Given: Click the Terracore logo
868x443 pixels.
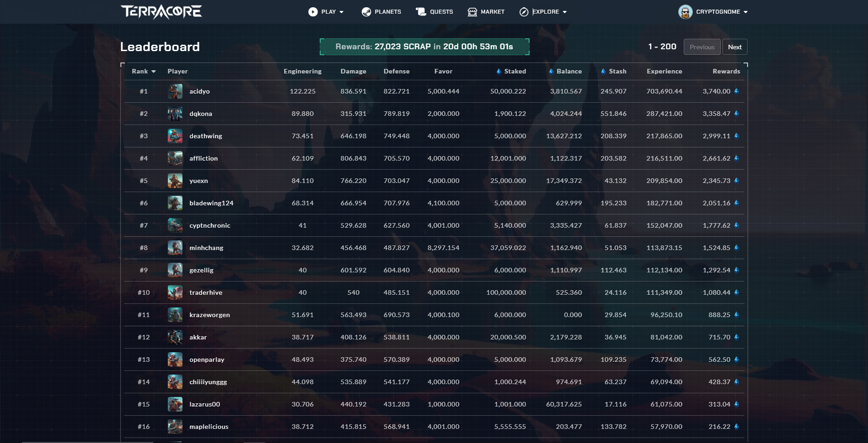Looking at the screenshot, I should click(161, 12).
